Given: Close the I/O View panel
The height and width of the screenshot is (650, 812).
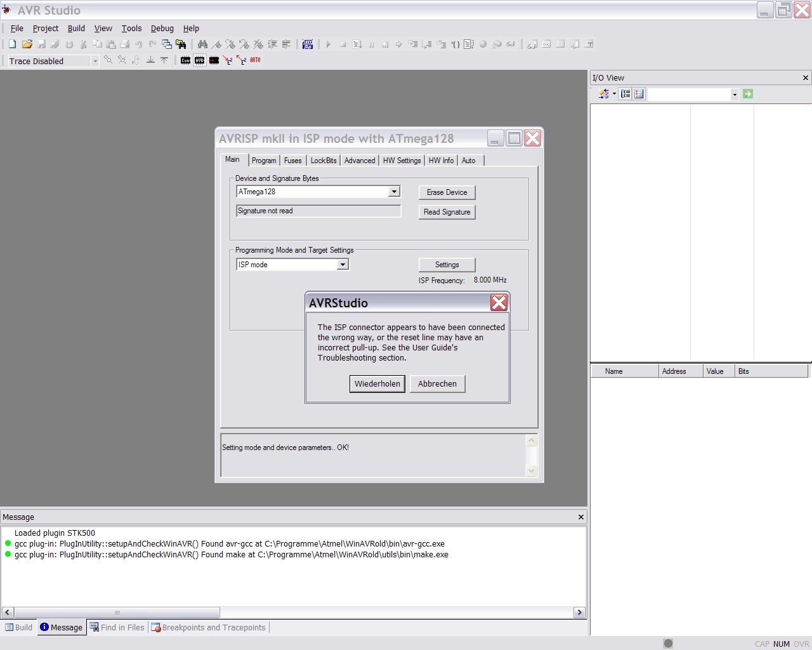Looking at the screenshot, I should [806, 77].
